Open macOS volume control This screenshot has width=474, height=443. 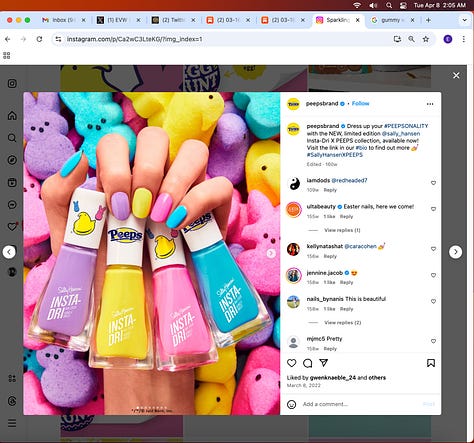[373, 5]
